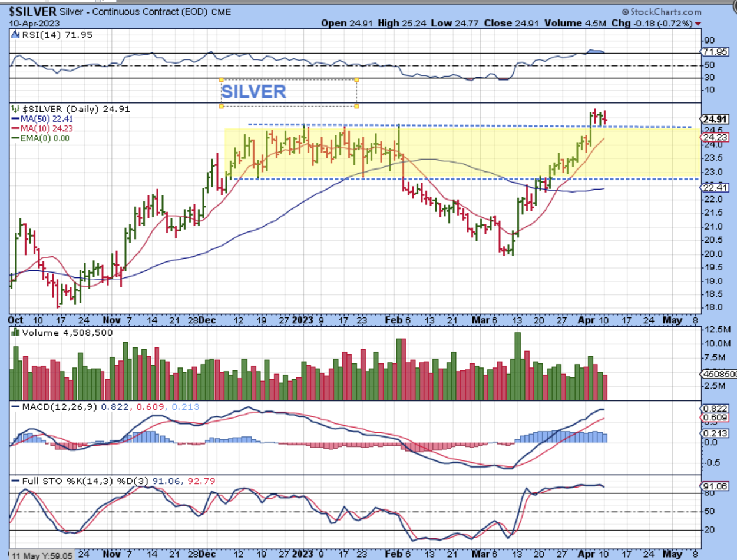Viewport: 737px width, 560px height.
Task: Click the Silver - Continuous Contract (EOD) subtitle
Action: coord(133,12)
